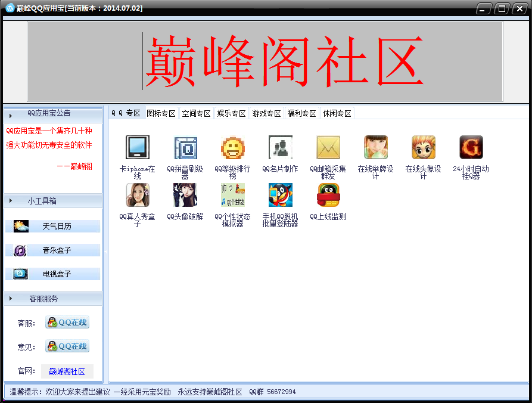Screen dimensions: 532x403
Task: Open the 娱乐专区 tab
Action: click(x=231, y=113)
